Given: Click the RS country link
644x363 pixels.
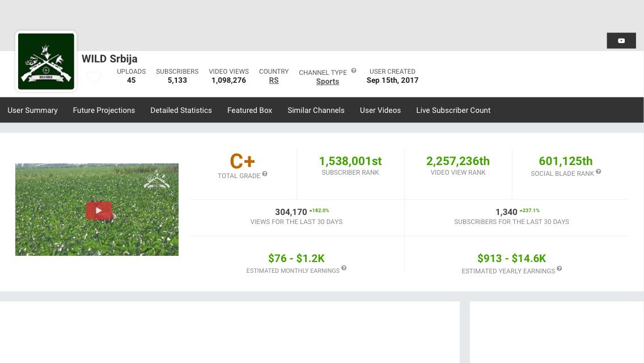Looking at the screenshot, I should coord(274,81).
